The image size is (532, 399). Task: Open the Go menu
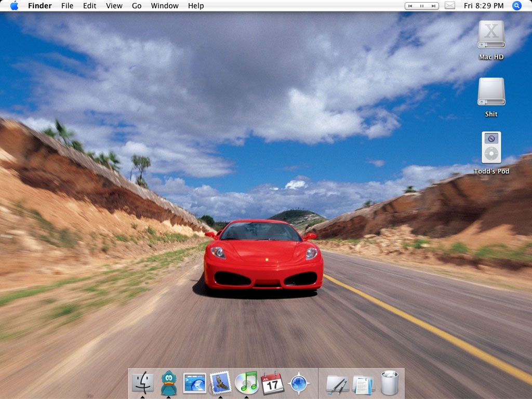coord(137,6)
